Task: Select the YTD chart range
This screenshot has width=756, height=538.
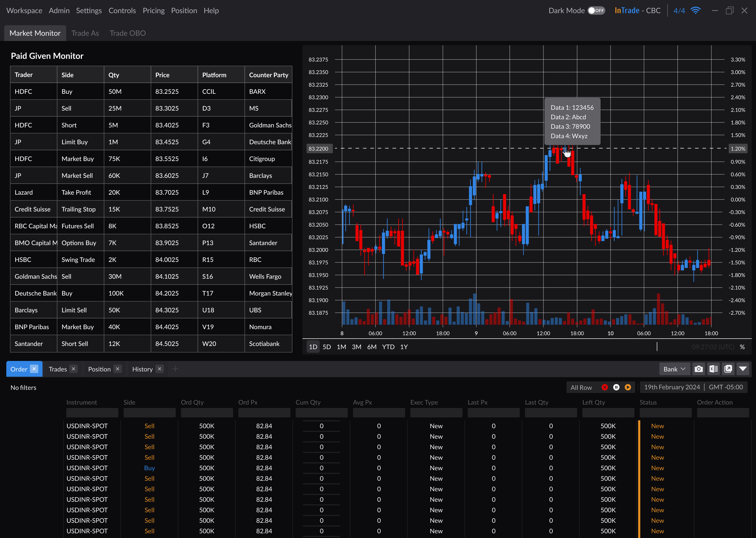Action: point(388,347)
